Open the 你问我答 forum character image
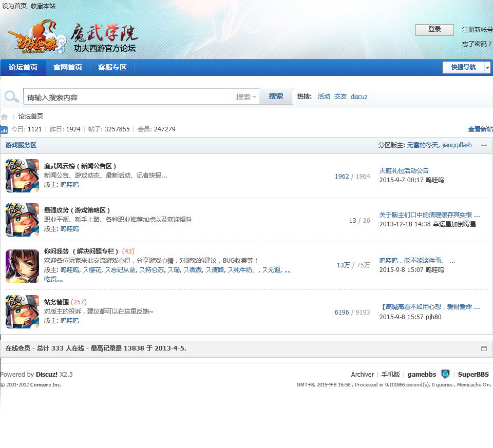 pyautogui.click(x=22, y=266)
